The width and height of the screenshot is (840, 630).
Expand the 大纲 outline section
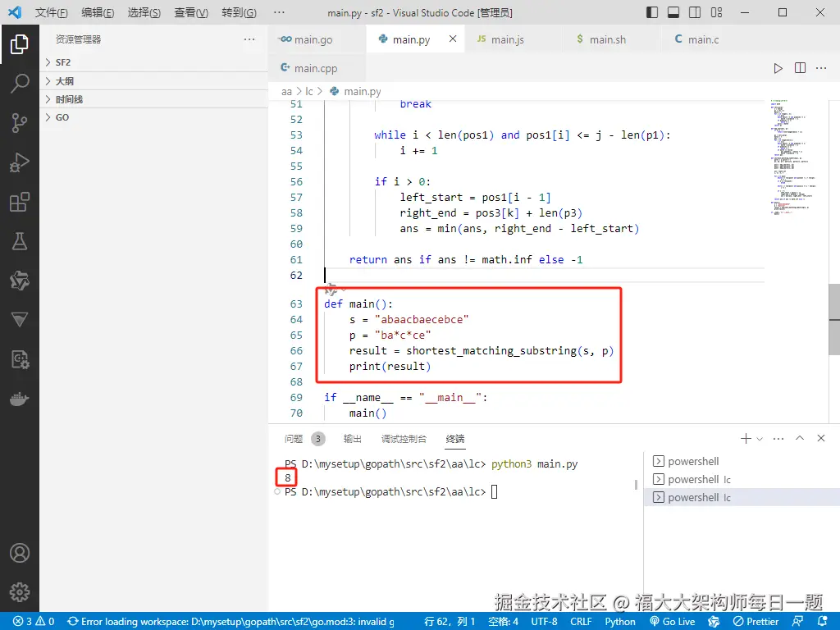coord(154,81)
